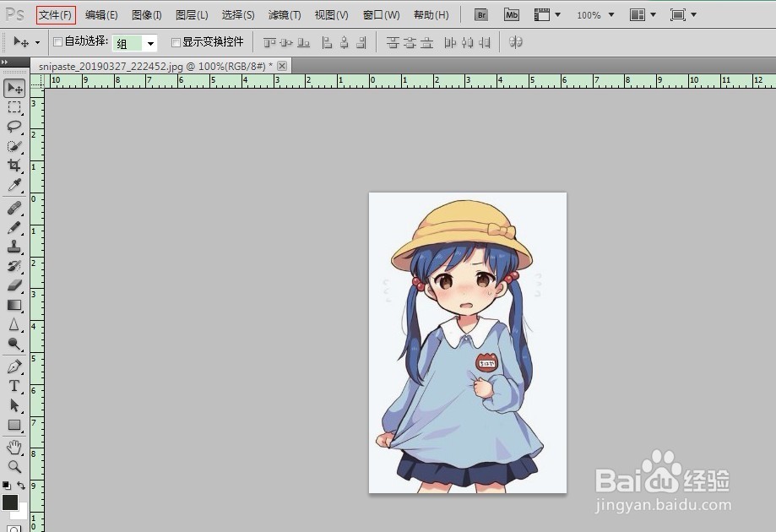The image size is (776, 532).
Task: Select the Pen tool
Action: tap(14, 366)
